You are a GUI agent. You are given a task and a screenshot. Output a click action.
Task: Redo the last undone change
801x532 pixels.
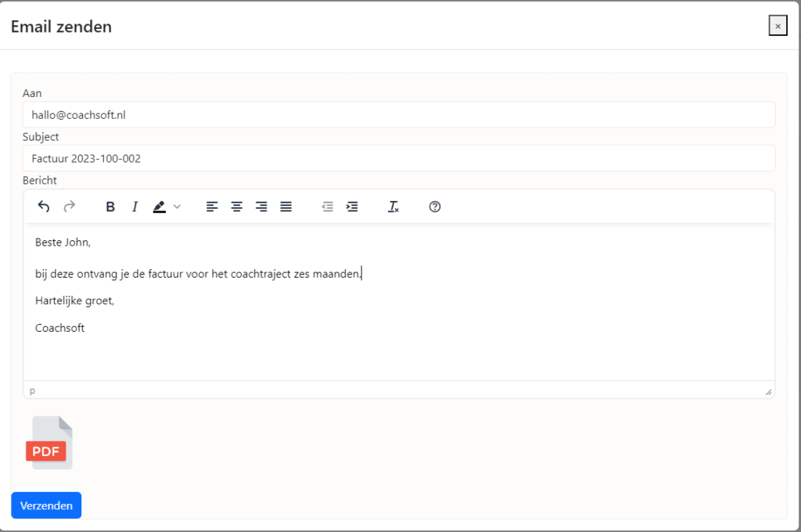69,207
